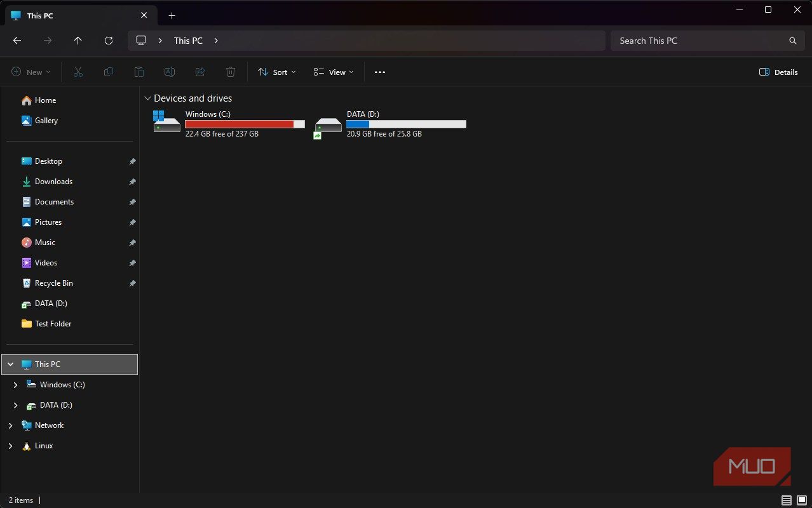
Task: Open the Desktop quick access folder
Action: point(42,161)
